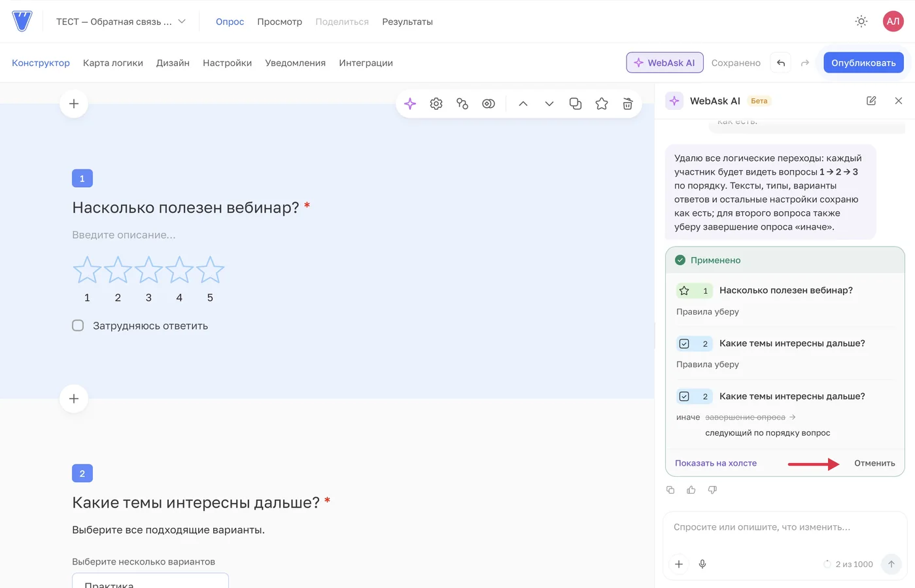Click the Применено status label
Viewport: 915px width, 588px height.
pos(716,260)
